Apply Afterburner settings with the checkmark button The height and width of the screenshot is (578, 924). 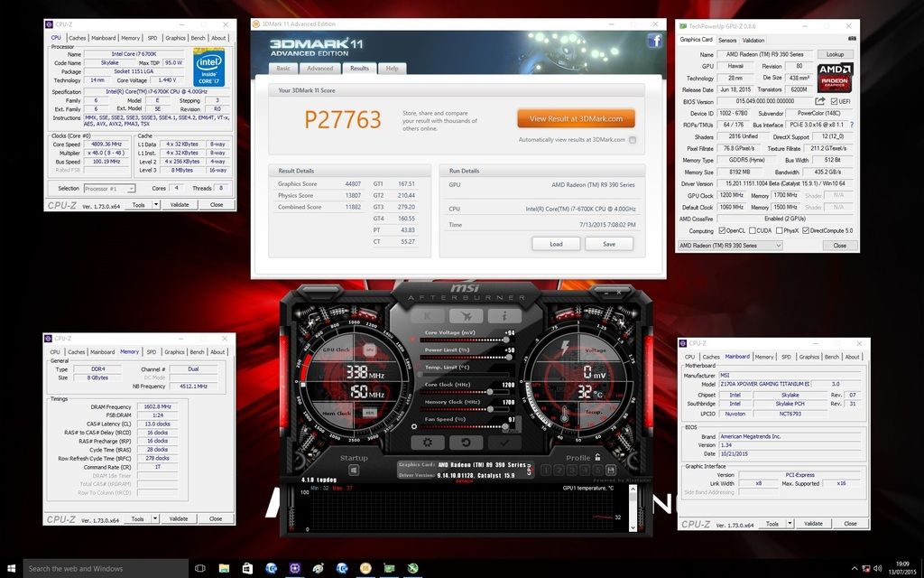click(504, 443)
